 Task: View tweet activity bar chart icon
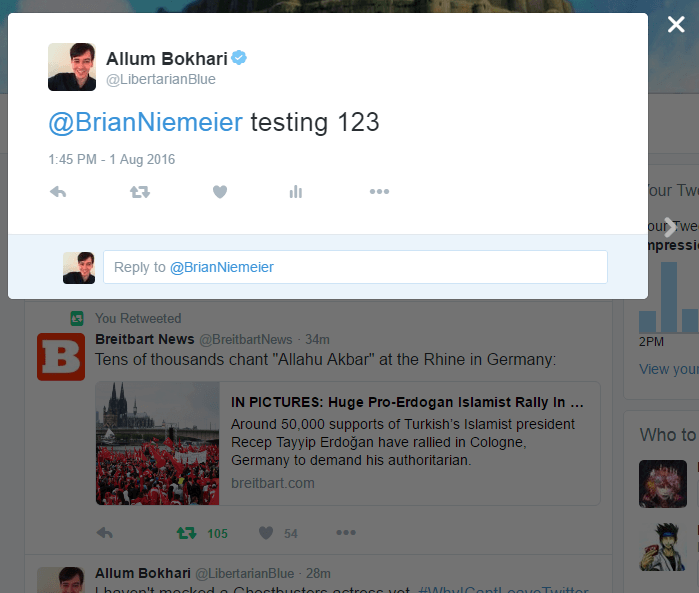(296, 192)
